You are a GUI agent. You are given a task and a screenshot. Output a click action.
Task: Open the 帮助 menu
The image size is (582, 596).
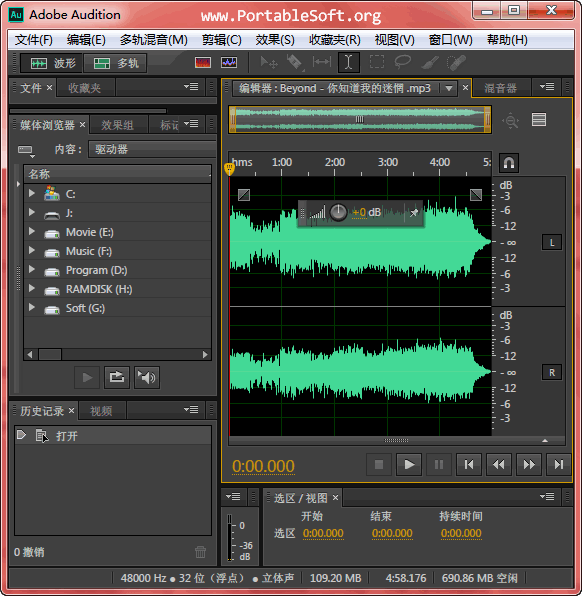click(x=507, y=40)
